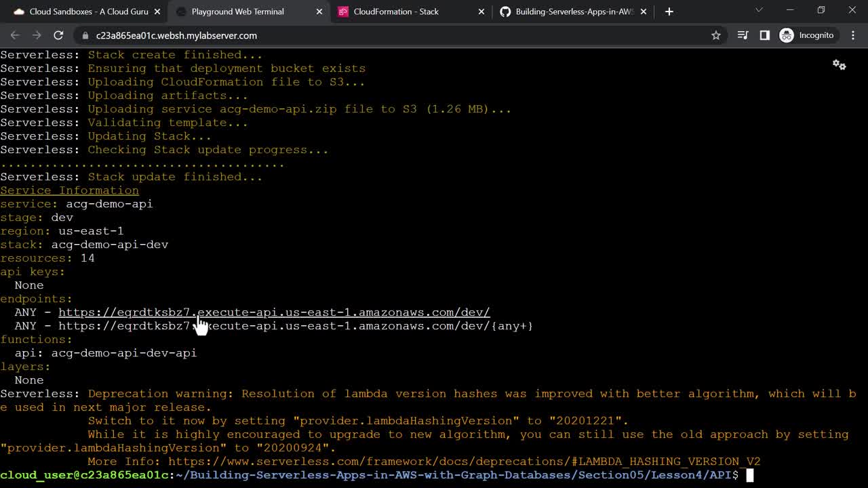Viewport: 868px width, 488px height.
Task: Click the address bar URL field
Action: click(400, 35)
